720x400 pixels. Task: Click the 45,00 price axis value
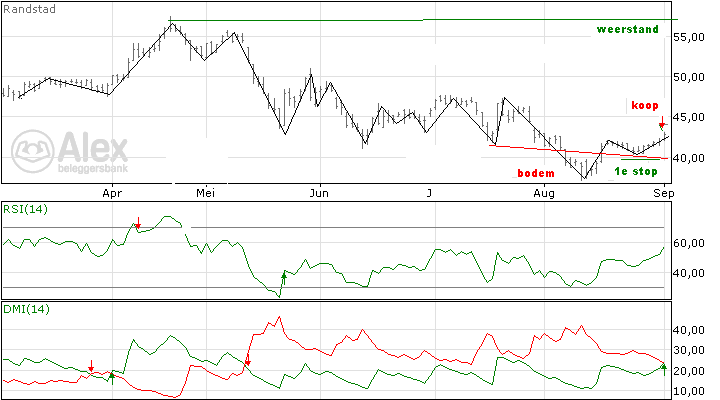click(689, 117)
